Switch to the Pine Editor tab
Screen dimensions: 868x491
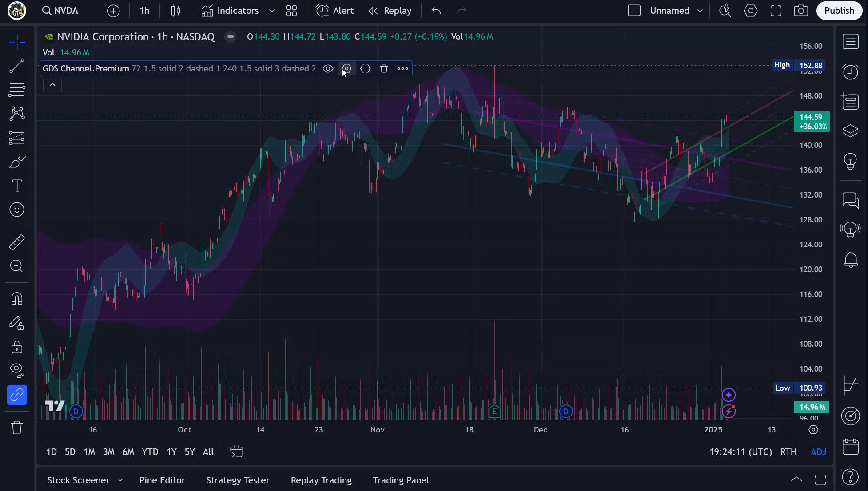point(162,480)
